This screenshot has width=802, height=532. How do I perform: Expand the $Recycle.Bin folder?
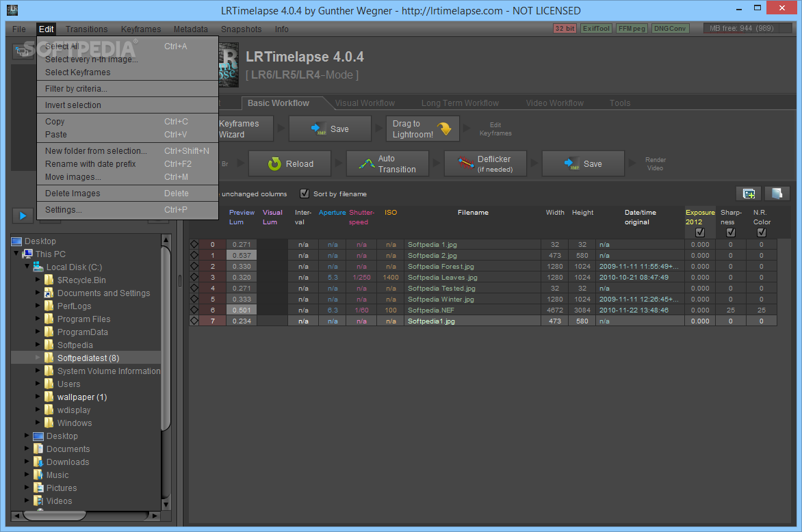pyautogui.click(x=38, y=280)
